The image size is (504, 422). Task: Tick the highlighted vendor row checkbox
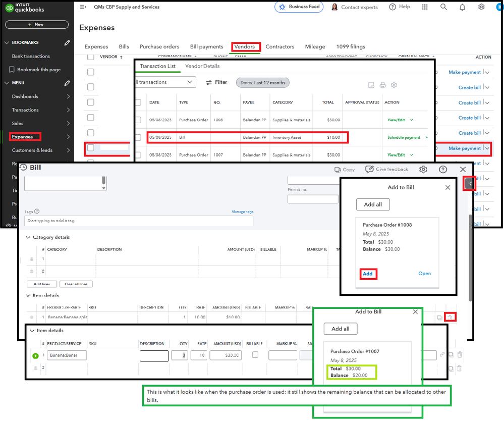click(x=91, y=148)
